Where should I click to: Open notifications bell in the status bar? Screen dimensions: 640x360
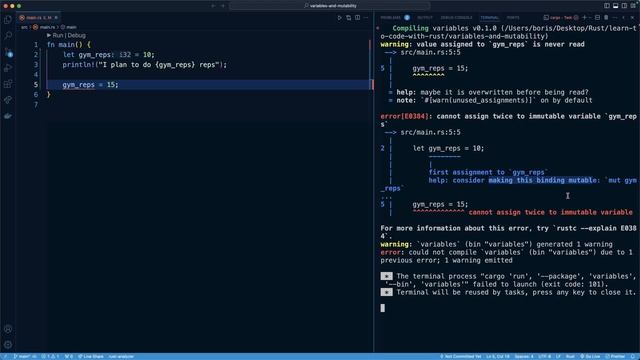point(633,356)
